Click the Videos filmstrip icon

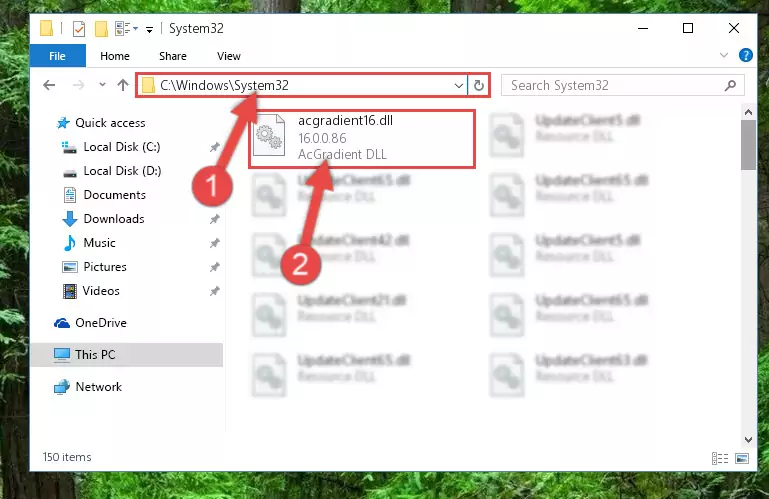(70, 291)
